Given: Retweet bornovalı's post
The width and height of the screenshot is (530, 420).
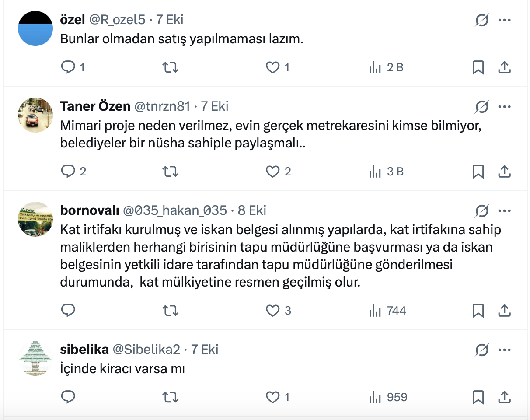Looking at the screenshot, I should coord(170,311).
